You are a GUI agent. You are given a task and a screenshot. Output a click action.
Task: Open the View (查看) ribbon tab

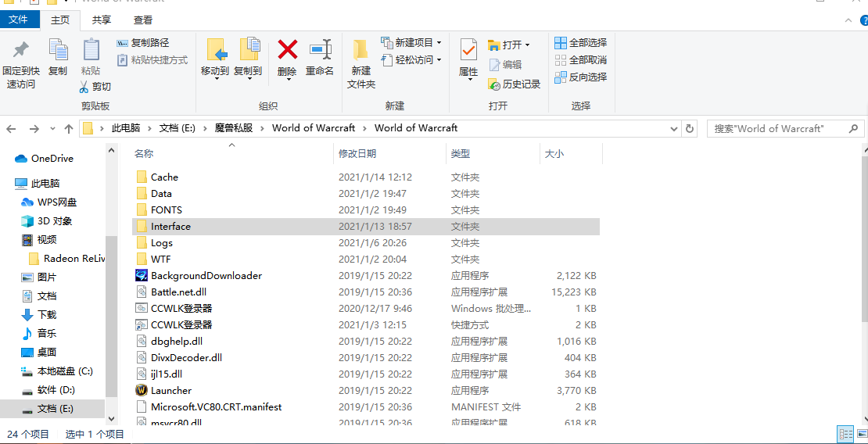coord(143,20)
